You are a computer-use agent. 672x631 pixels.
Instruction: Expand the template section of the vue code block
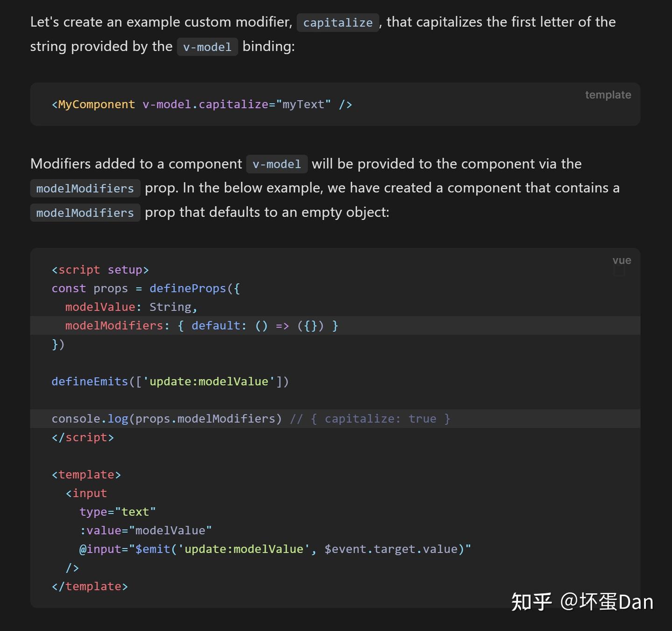(x=86, y=474)
